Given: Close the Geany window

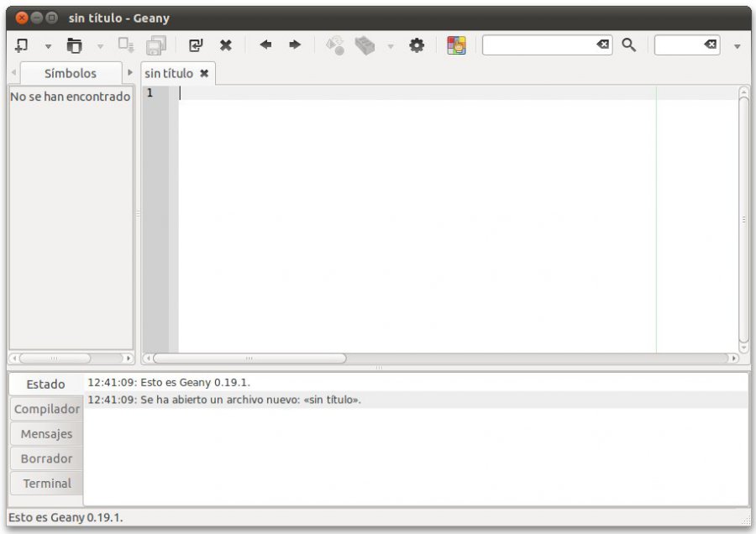Looking at the screenshot, I should click(x=22, y=18).
